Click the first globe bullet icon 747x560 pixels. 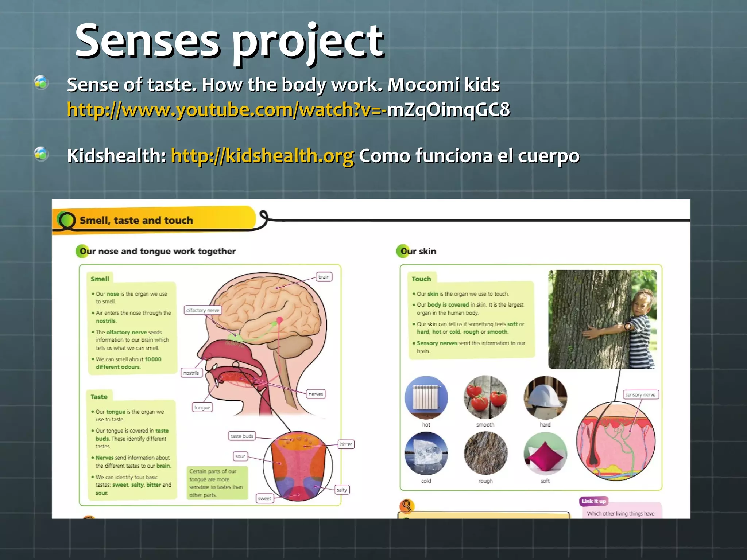(x=41, y=83)
